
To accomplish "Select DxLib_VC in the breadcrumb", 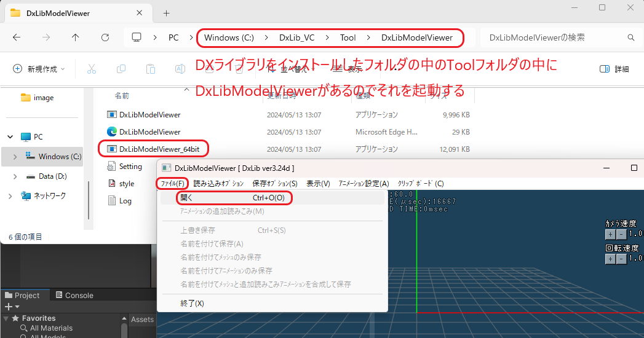I will 296,37.
